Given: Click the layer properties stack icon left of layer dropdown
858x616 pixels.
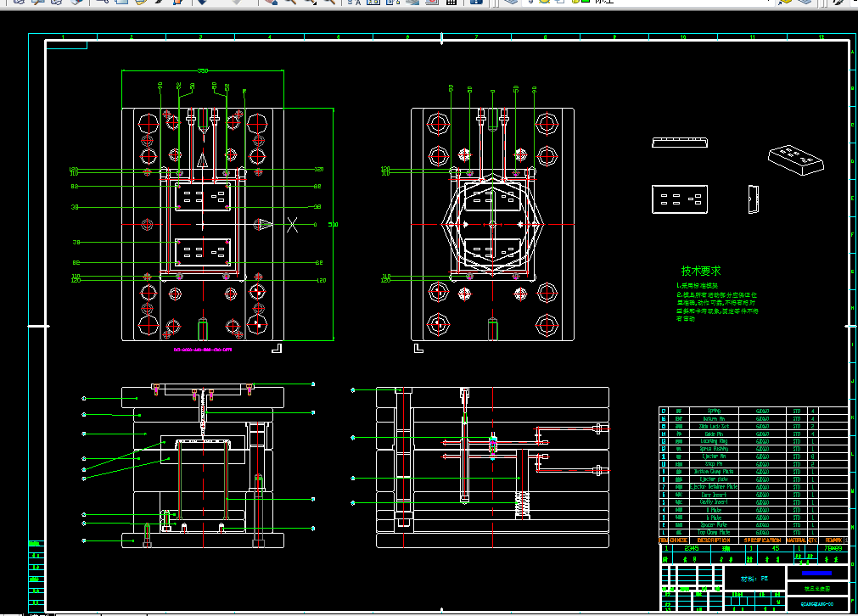Looking at the screenshot, I should click(x=511, y=2).
